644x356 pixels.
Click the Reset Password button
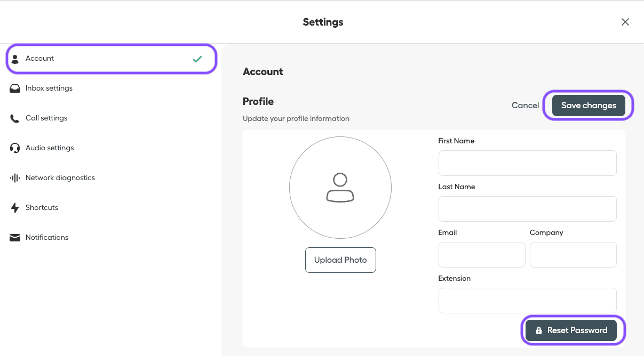571,330
